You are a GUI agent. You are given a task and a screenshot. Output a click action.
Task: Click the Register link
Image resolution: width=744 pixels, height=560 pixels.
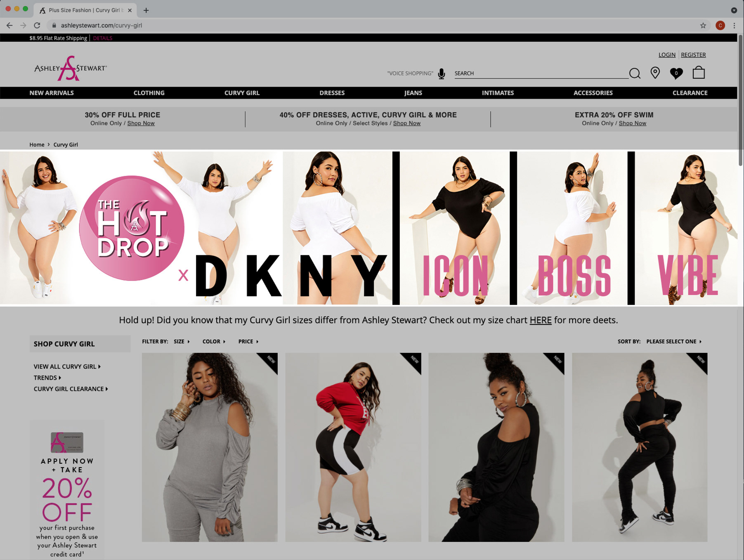point(693,54)
